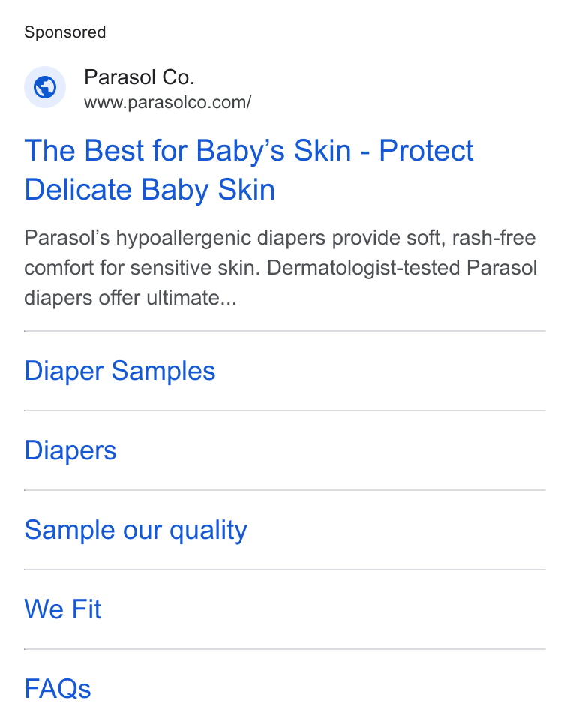This screenshot has height=728, width=570.
Task: Click "rash-free" in the description text
Action: point(494,238)
